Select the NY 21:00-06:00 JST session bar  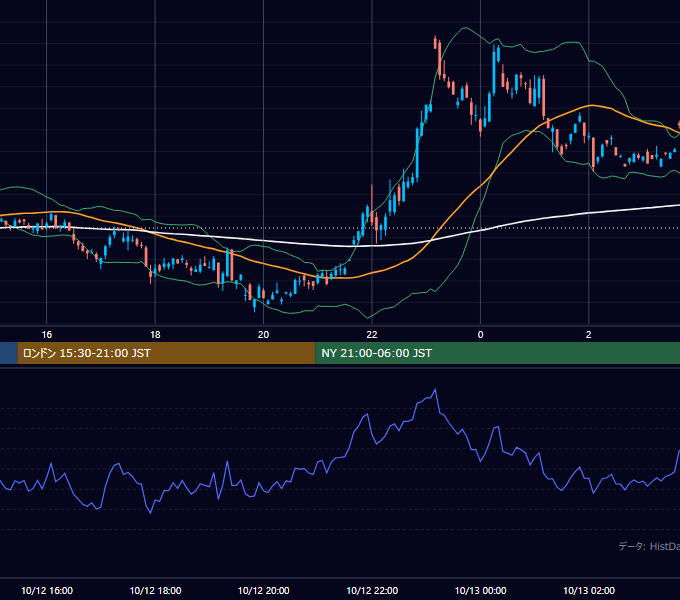(x=497, y=353)
